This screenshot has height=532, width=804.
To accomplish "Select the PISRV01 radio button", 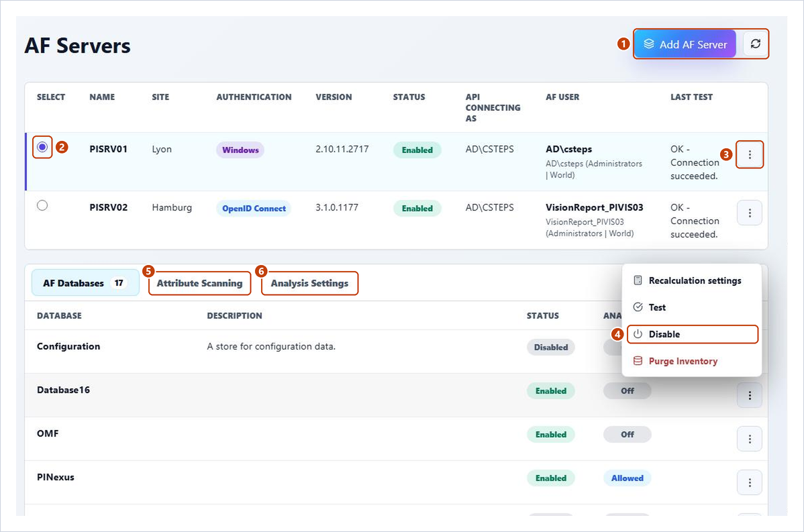I will coord(42,147).
